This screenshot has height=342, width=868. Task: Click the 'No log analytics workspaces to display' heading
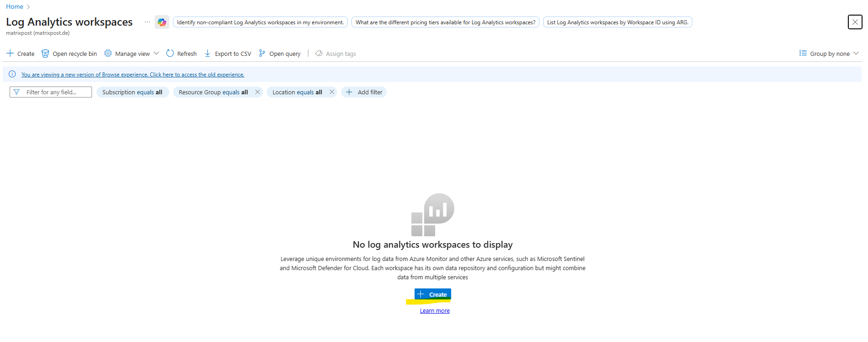[x=433, y=244]
